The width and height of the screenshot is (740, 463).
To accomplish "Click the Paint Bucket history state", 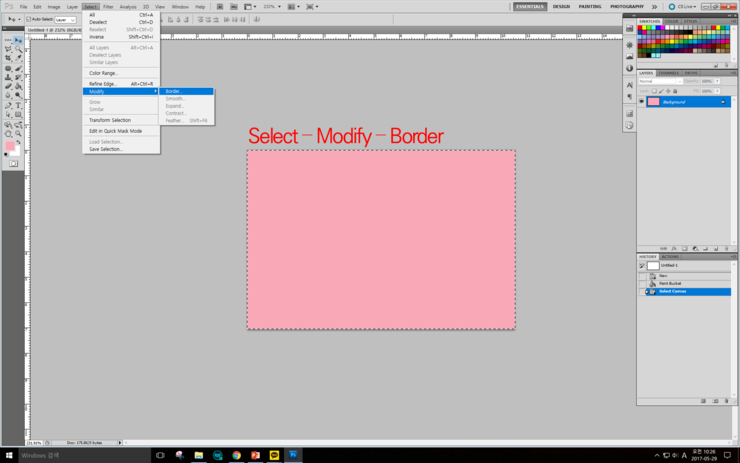I will click(670, 283).
